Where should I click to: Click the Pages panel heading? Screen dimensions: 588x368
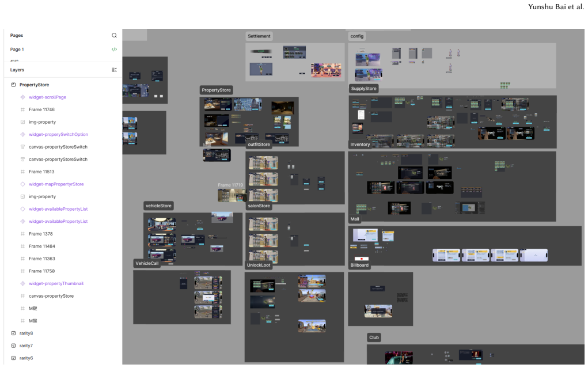pos(17,35)
